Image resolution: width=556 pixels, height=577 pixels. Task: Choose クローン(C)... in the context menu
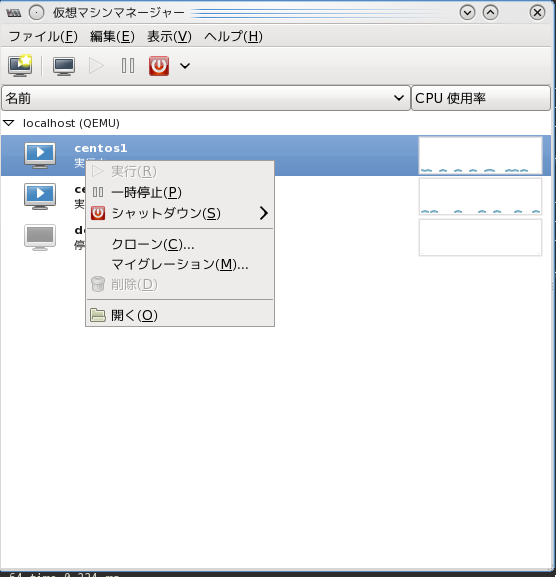(180, 244)
